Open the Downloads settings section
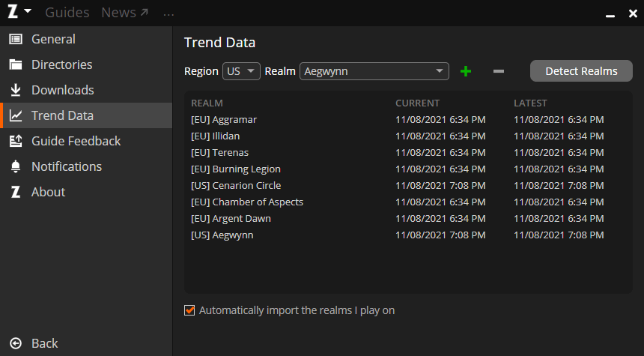Image resolution: width=644 pixels, height=356 pixels. coord(86,90)
